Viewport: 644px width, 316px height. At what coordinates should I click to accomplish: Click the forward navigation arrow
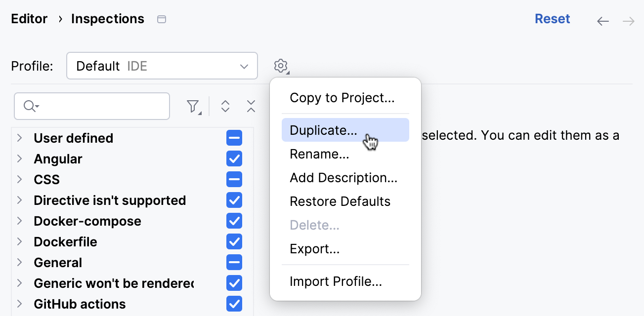click(628, 21)
